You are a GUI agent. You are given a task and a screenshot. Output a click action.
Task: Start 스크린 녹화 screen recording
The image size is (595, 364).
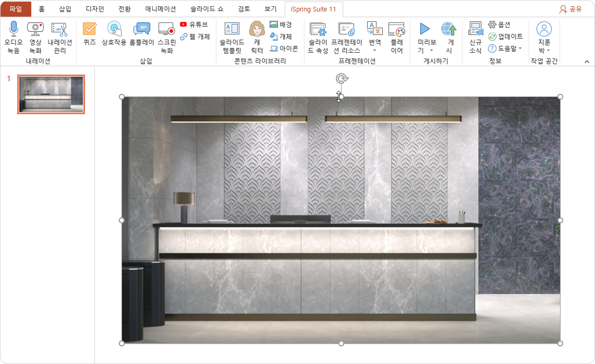[x=167, y=29]
